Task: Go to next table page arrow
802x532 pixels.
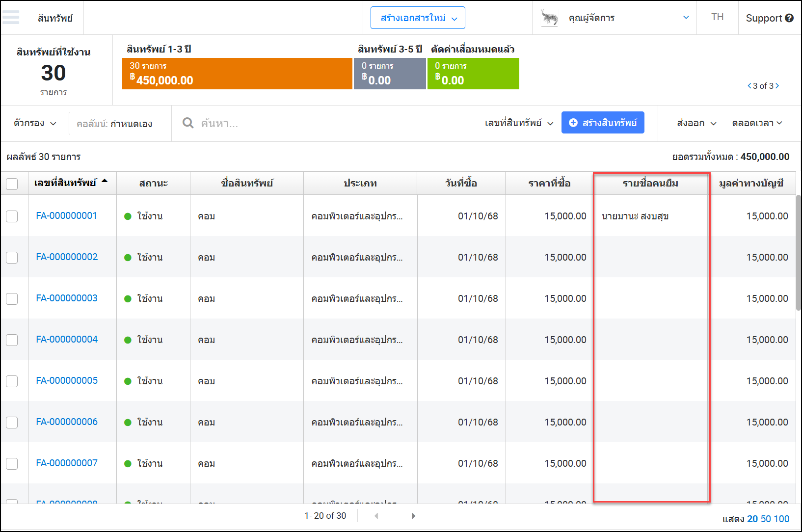Action: point(413,516)
